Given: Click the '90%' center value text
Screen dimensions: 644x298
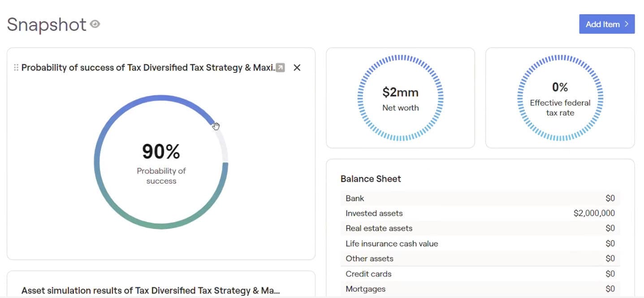Looking at the screenshot, I should click(x=161, y=152).
